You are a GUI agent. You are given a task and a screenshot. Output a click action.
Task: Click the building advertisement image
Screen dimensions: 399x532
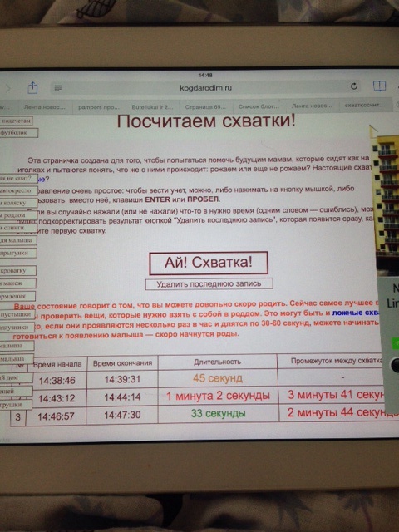385,200
